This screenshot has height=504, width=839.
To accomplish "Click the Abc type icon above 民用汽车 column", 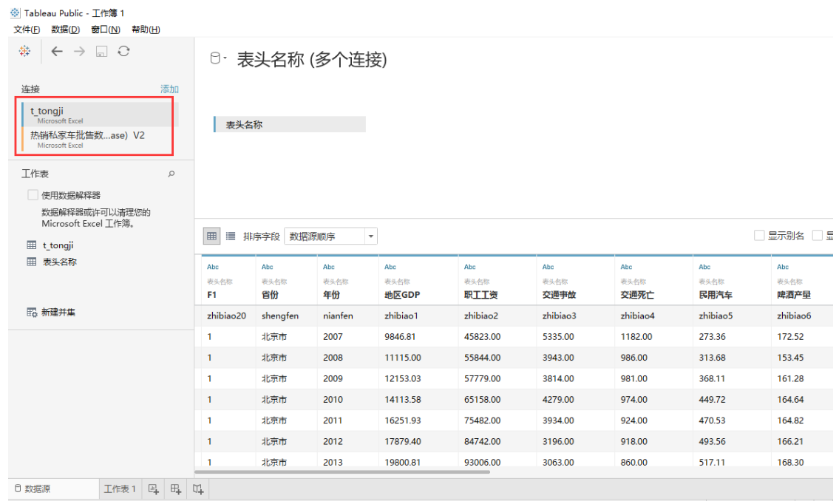I will pyautogui.click(x=704, y=267).
